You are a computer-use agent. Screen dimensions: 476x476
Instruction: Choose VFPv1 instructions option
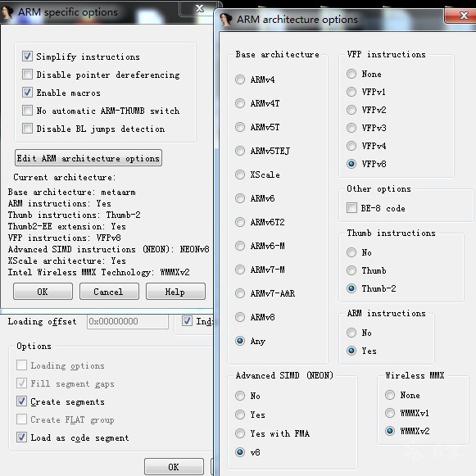pos(351,92)
